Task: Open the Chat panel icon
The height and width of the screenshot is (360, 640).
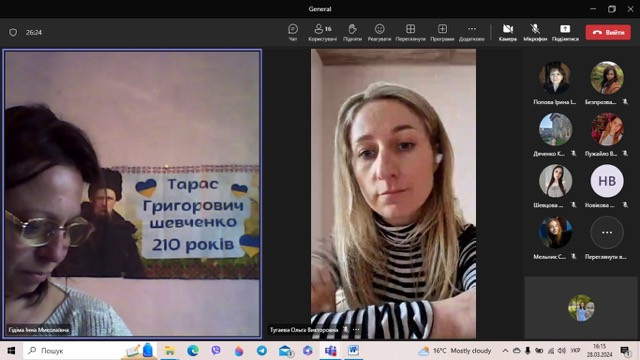Action: click(293, 32)
